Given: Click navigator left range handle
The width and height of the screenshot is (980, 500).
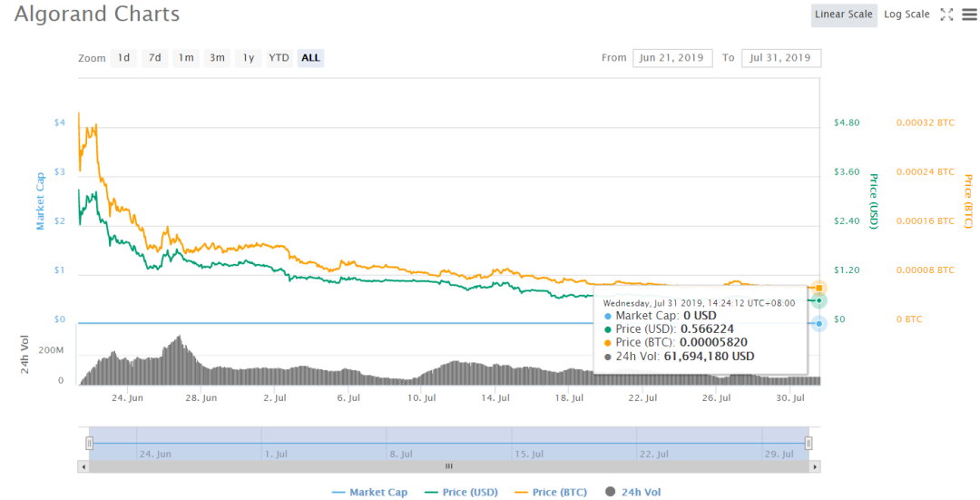Looking at the screenshot, I should 89,443.
